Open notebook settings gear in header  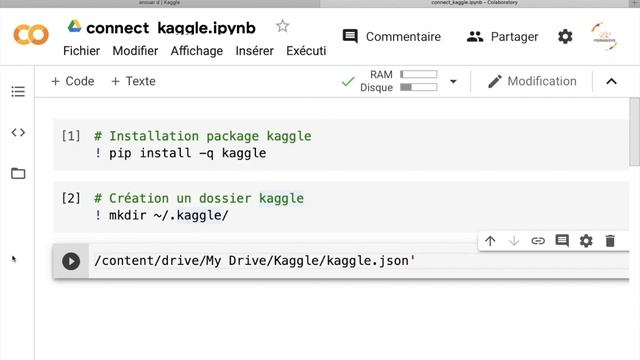pos(565,37)
